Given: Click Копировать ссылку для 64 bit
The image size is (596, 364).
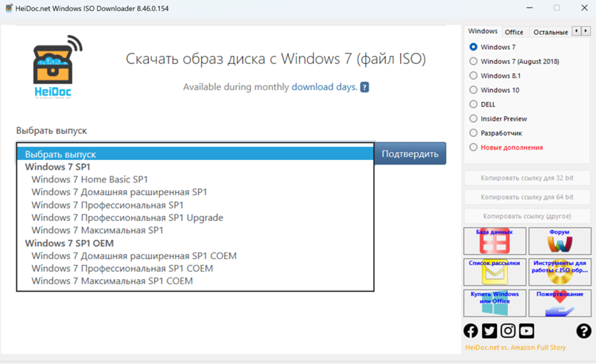Looking at the screenshot, I should (x=527, y=197).
